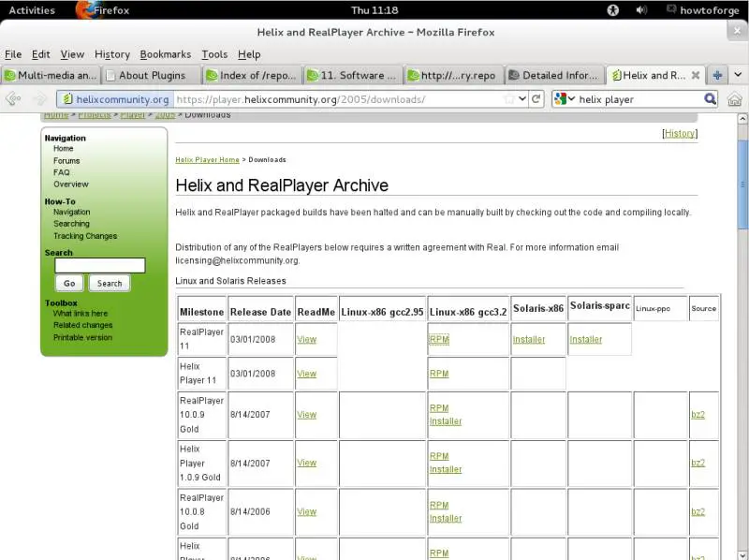The height and width of the screenshot is (560, 749).
Task: Go back with the back arrow button
Action: pos(13,99)
